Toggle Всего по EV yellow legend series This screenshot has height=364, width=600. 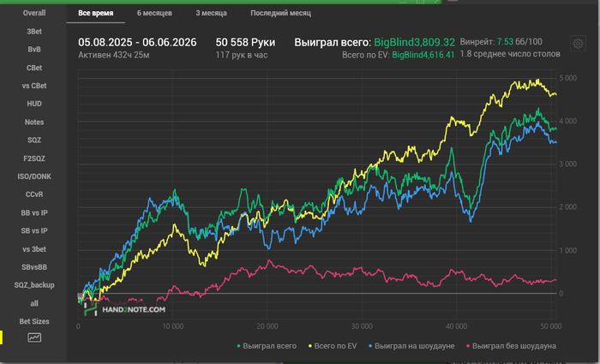coord(333,346)
